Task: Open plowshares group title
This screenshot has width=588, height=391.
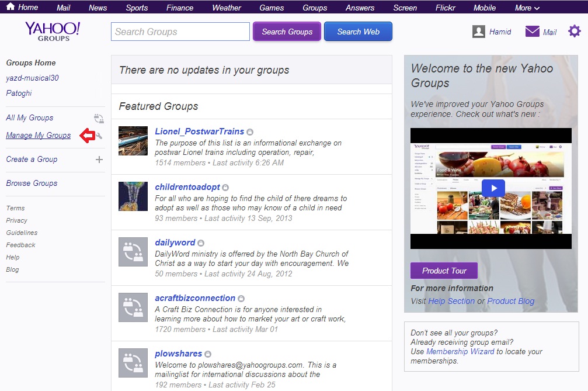Action: tap(179, 354)
